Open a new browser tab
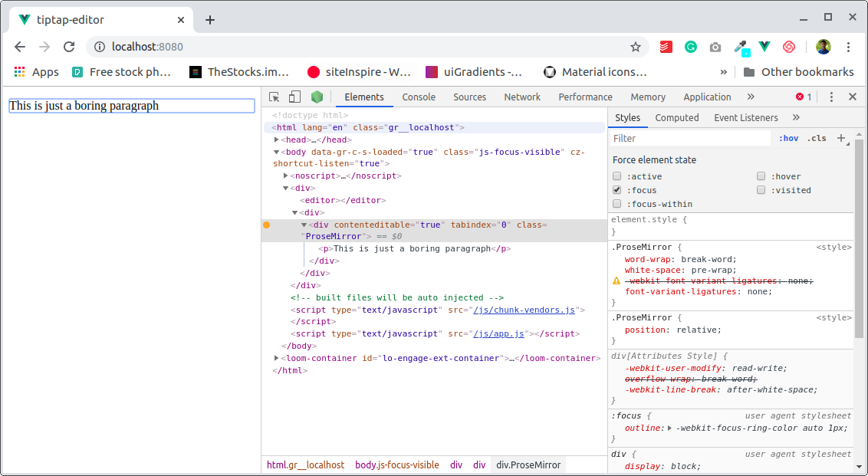 [210, 20]
